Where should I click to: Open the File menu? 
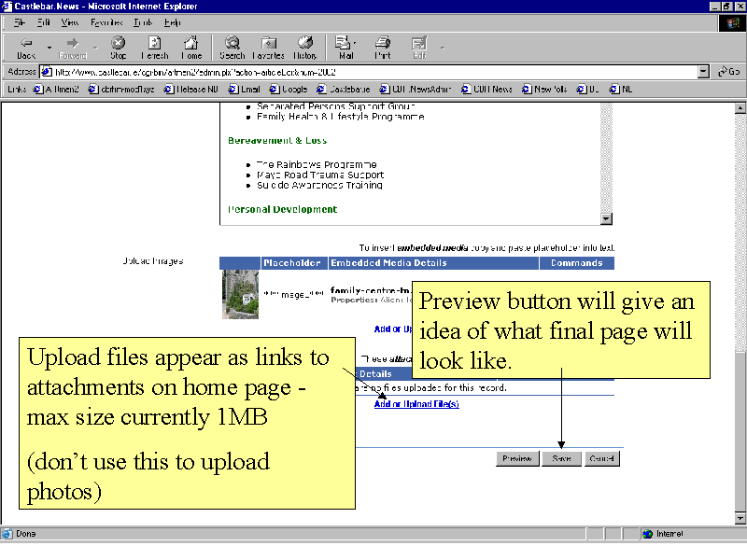[x=19, y=21]
